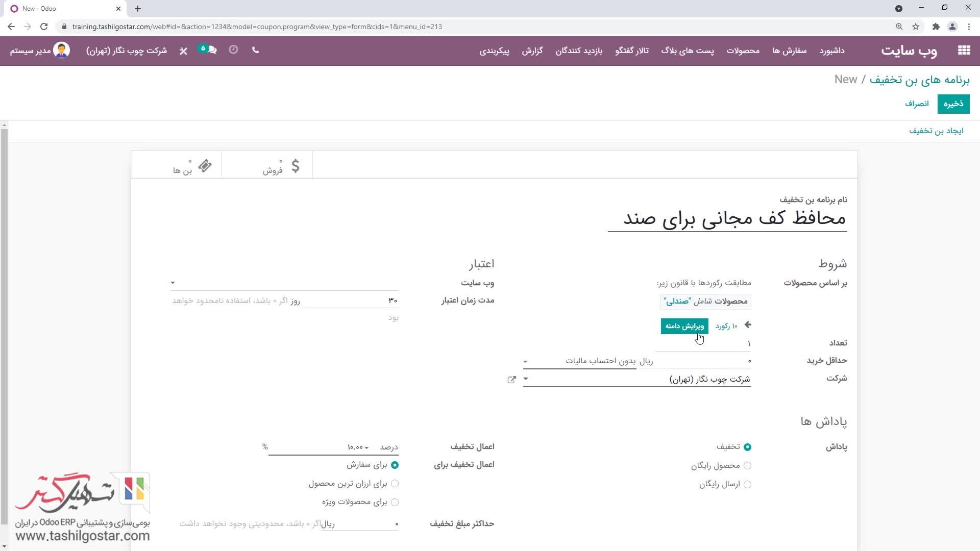Open the company external link icon

[x=511, y=380]
